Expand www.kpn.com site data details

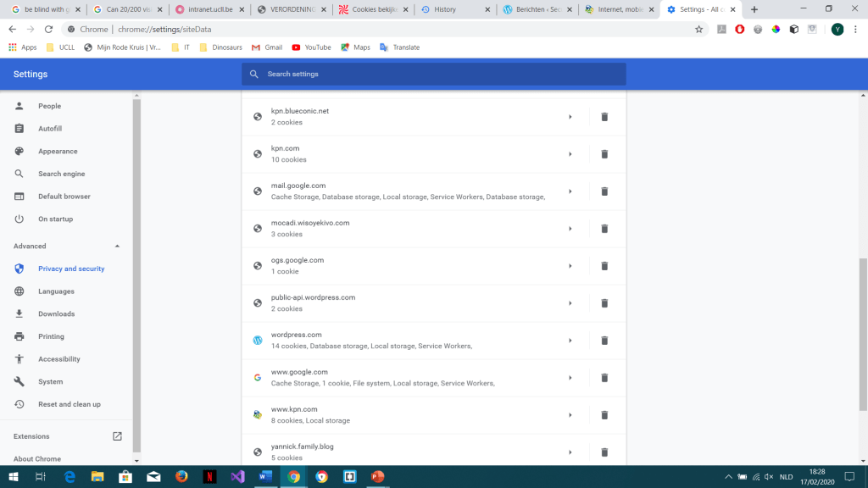(x=570, y=415)
